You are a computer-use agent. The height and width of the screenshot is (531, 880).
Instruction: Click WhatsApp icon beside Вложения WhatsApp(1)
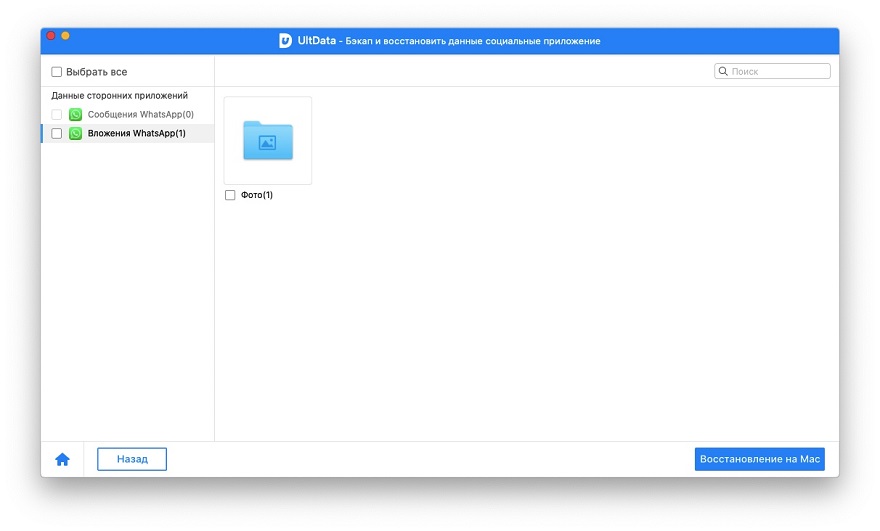tap(75, 134)
